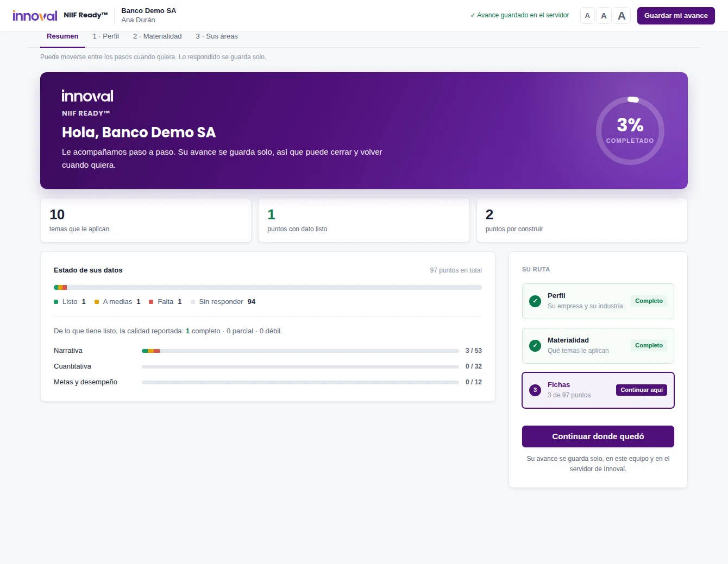Click the NIIF Ready™ header label
The height and width of the screenshot is (564, 728).
86,15
